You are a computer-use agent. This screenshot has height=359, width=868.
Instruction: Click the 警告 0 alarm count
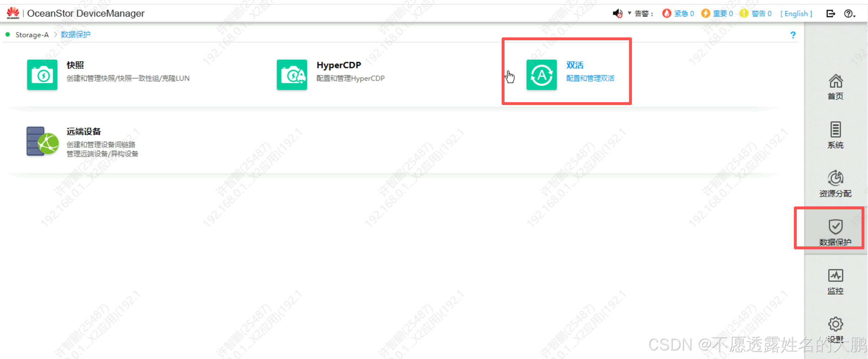(x=762, y=14)
